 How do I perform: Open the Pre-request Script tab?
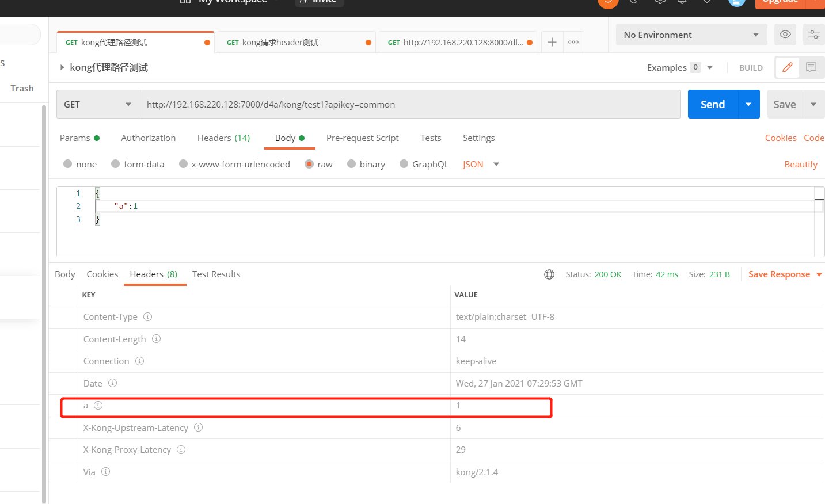(362, 138)
